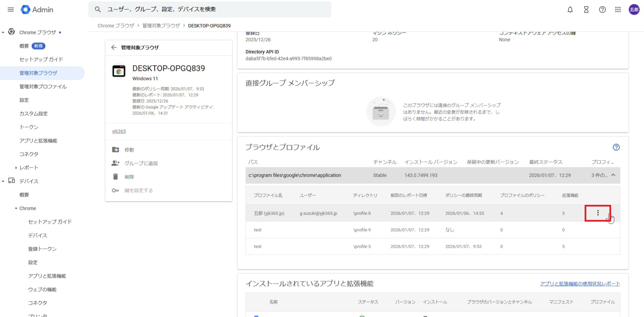Open the user account avatar

click(x=634, y=9)
